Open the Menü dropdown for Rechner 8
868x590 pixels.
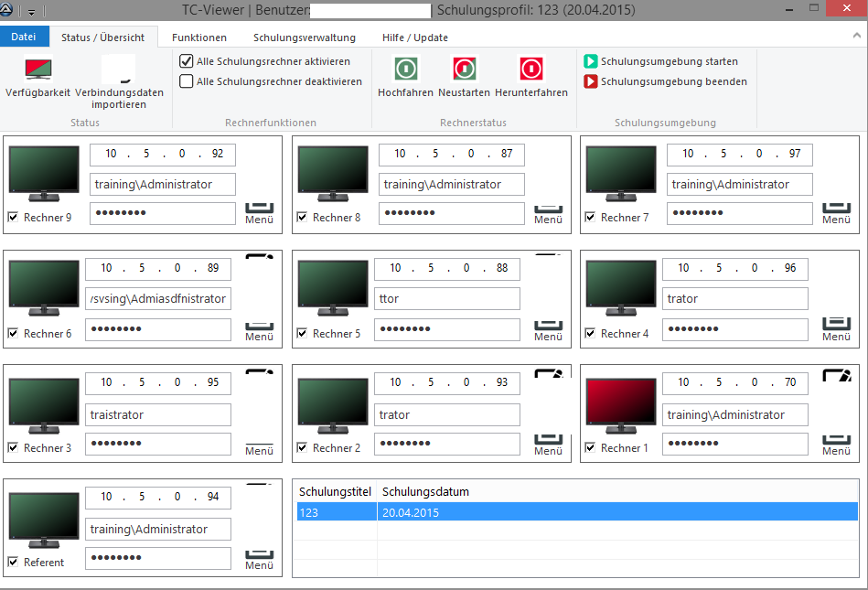pyautogui.click(x=548, y=214)
